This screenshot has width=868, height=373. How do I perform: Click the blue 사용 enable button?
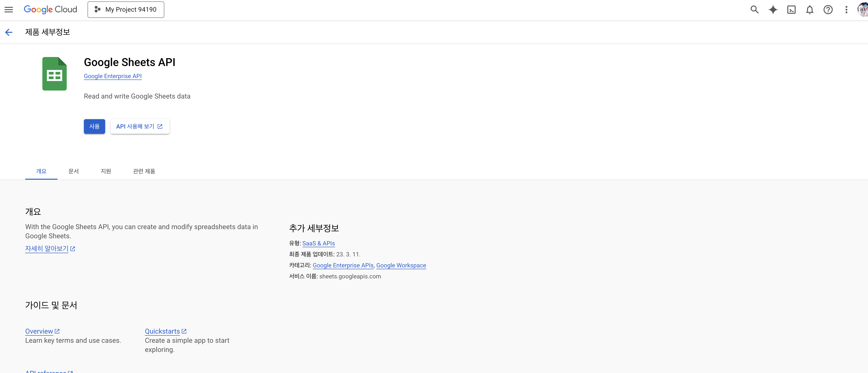94,126
